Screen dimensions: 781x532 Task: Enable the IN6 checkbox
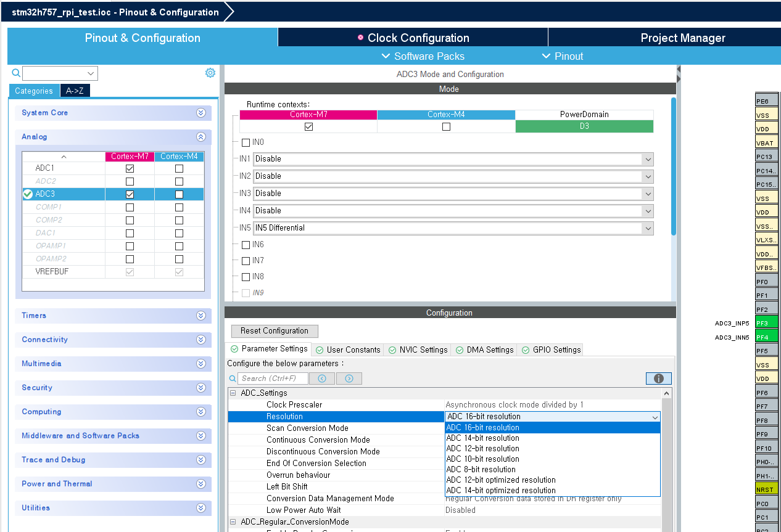(246, 245)
